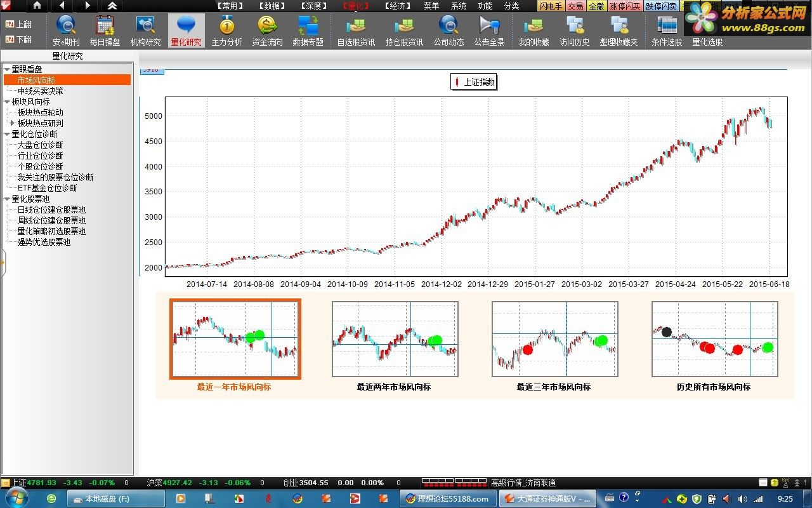Click the home icon in title bar
The image size is (812, 508).
tap(37, 6)
